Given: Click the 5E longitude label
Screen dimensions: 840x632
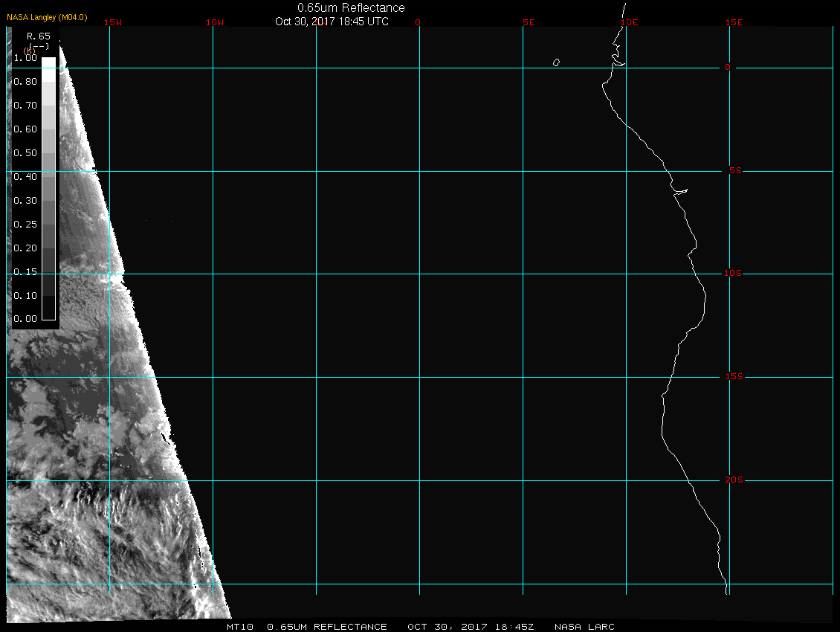Looking at the screenshot, I should 529,22.
